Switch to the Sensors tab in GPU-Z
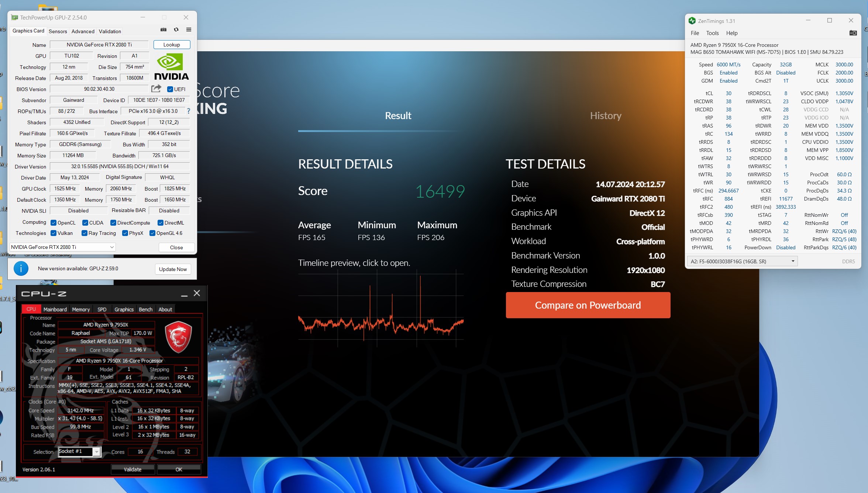868x493 pixels. click(x=58, y=31)
